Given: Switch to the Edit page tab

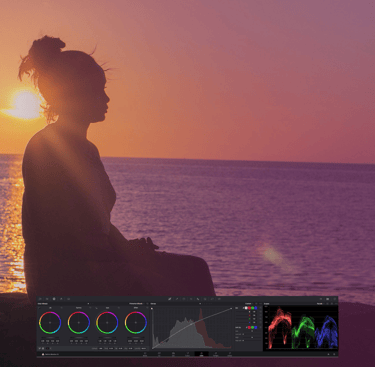Looking at the screenshot, I should (x=173, y=354).
